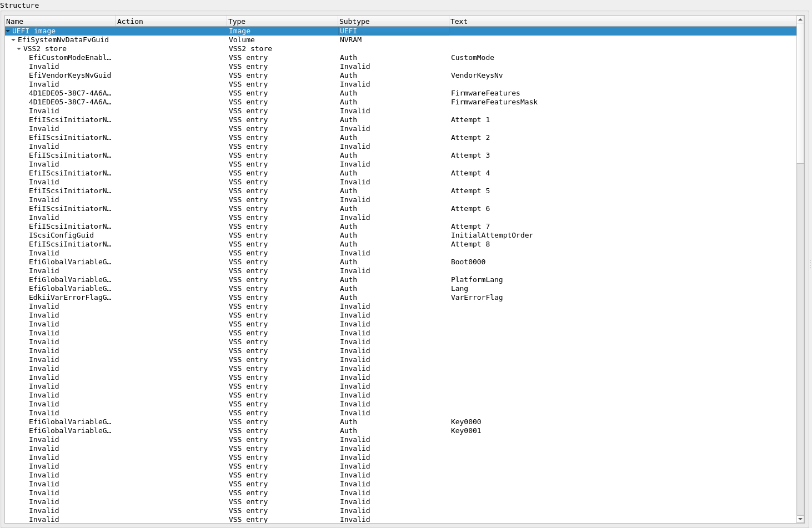Click the scrollbar up arrow
The height and width of the screenshot is (528, 812).
click(800, 18)
